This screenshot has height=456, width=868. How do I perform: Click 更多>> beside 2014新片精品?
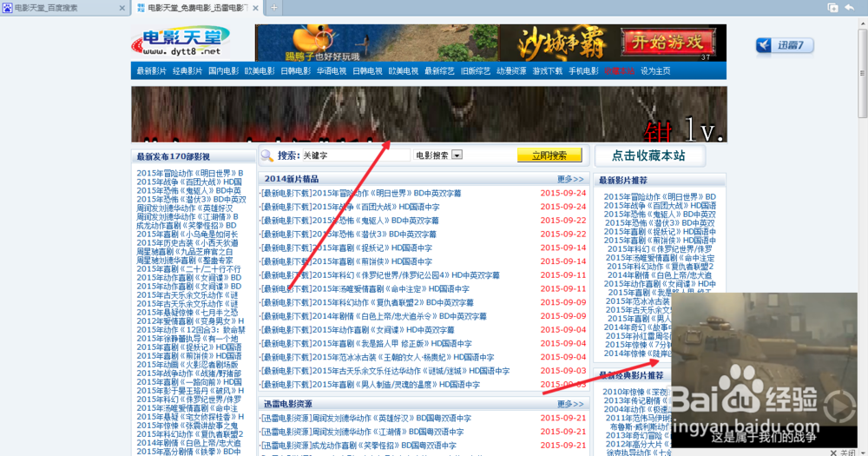(570, 179)
